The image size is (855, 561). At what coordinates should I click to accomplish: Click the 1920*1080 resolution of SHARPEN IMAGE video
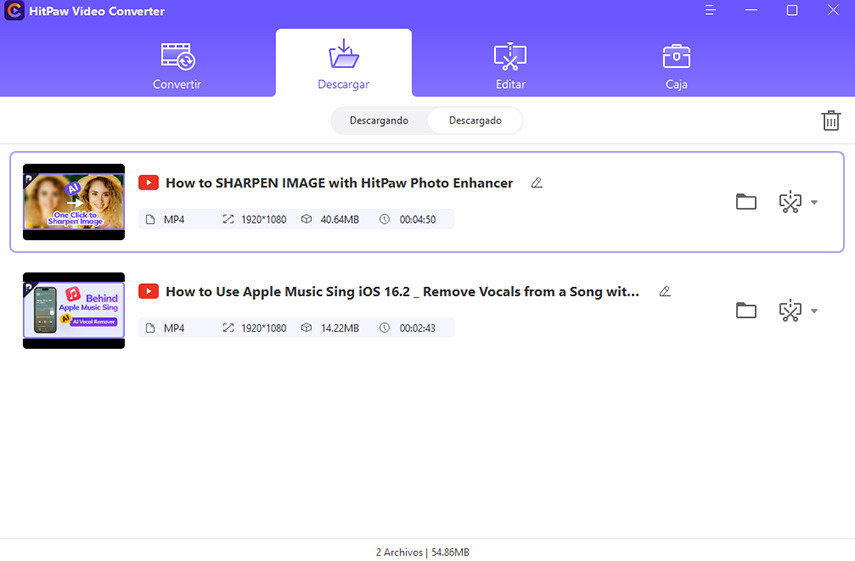tap(263, 219)
